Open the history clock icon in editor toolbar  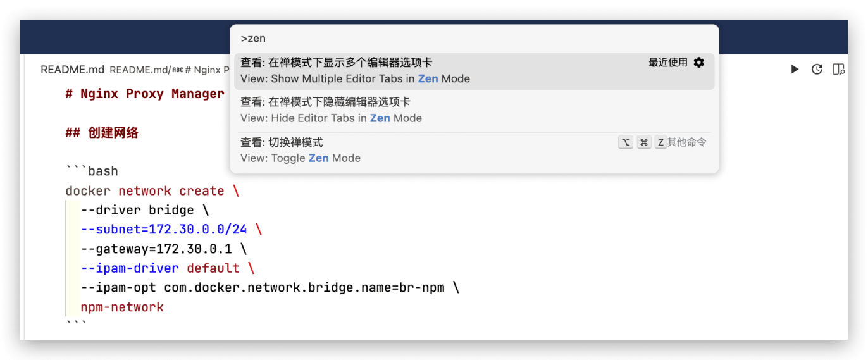coord(817,70)
